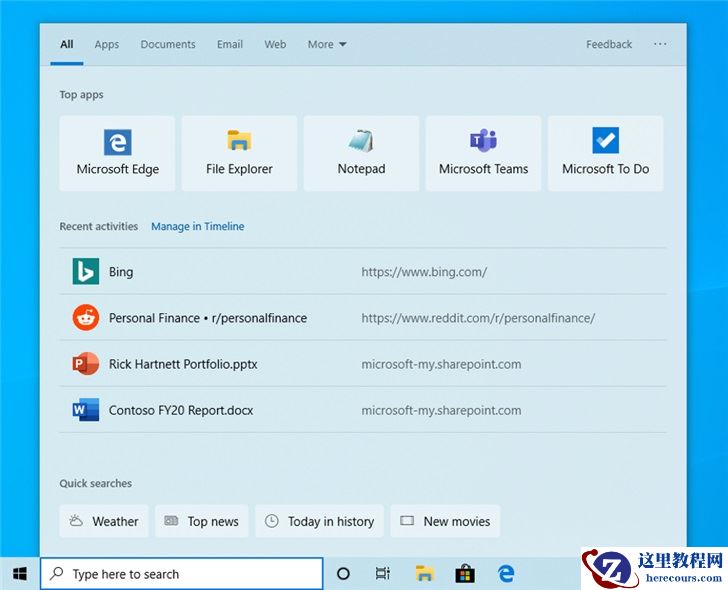Click sharepoint.com text beside Rick Hartnett Portfolio
Image resolution: width=728 pixels, height=590 pixels.
click(x=441, y=364)
